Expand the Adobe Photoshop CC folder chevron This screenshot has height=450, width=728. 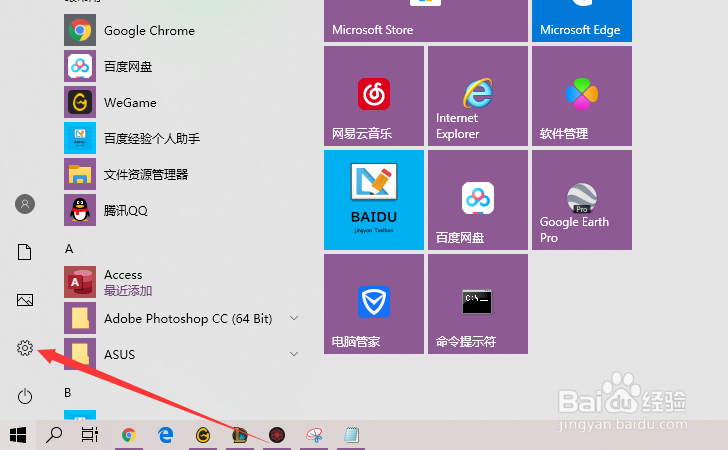(x=294, y=318)
